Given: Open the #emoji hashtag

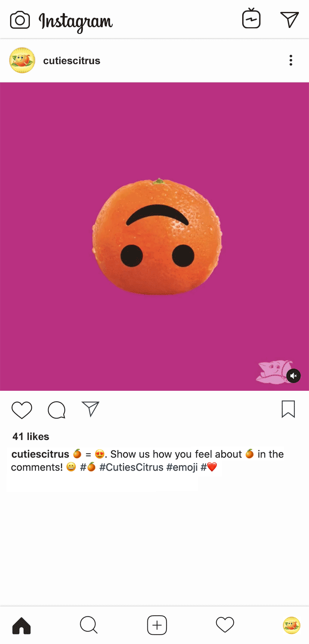Looking at the screenshot, I should click(182, 467).
